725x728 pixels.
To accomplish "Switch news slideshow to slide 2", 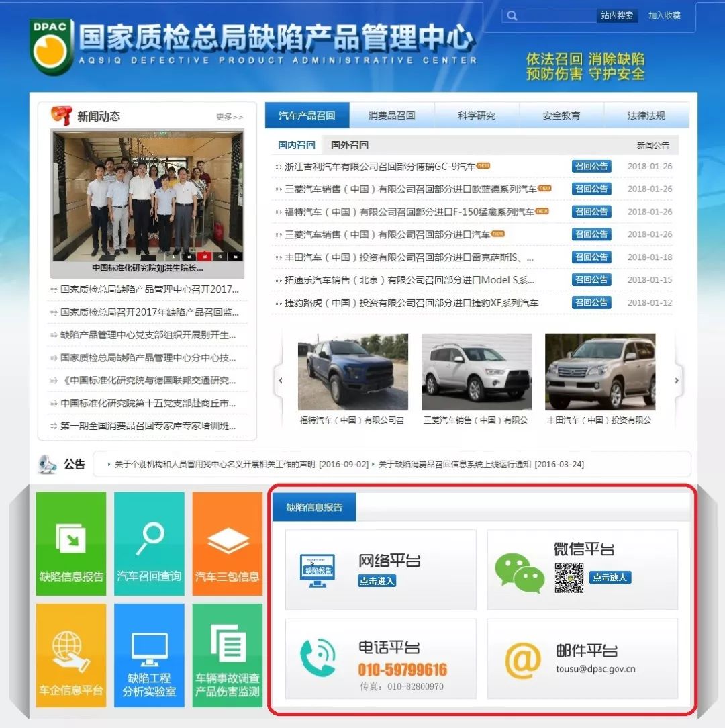I will pos(189,256).
